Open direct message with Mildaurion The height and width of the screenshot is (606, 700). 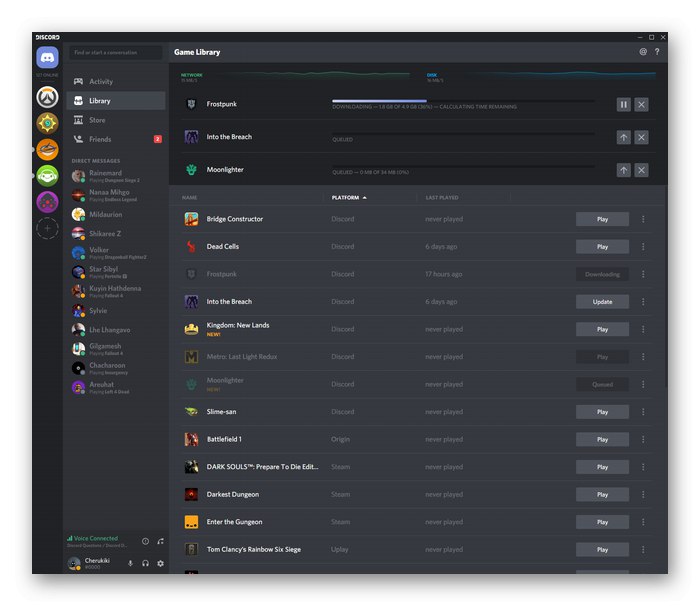click(x=116, y=214)
